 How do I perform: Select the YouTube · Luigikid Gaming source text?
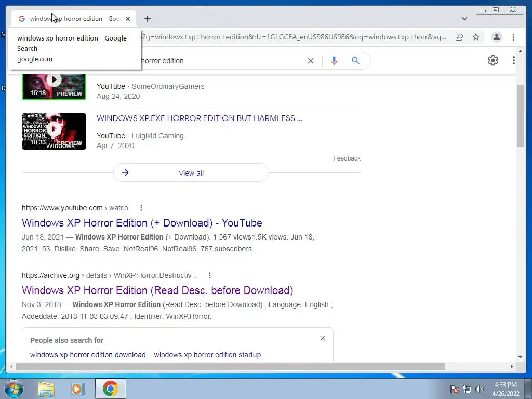coord(140,136)
